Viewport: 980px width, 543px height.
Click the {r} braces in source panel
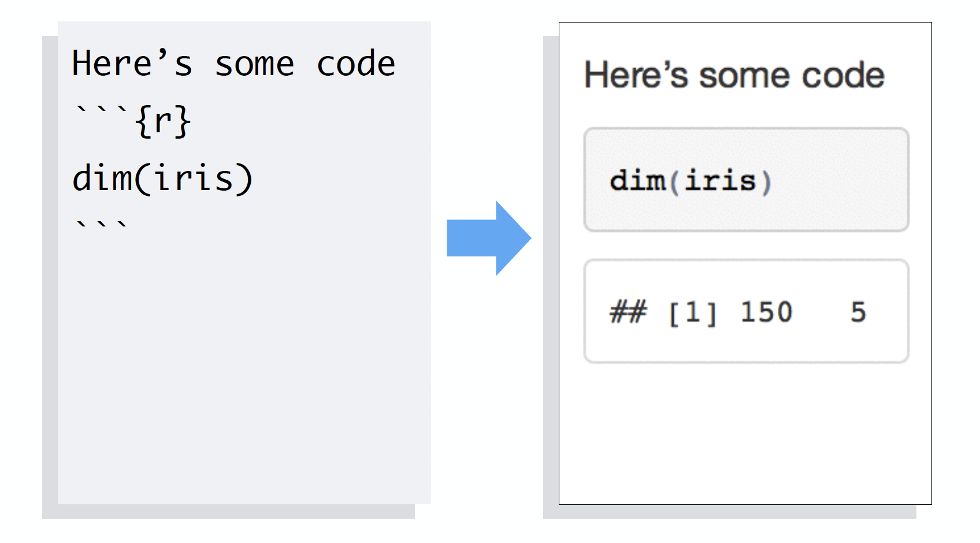[x=163, y=122]
